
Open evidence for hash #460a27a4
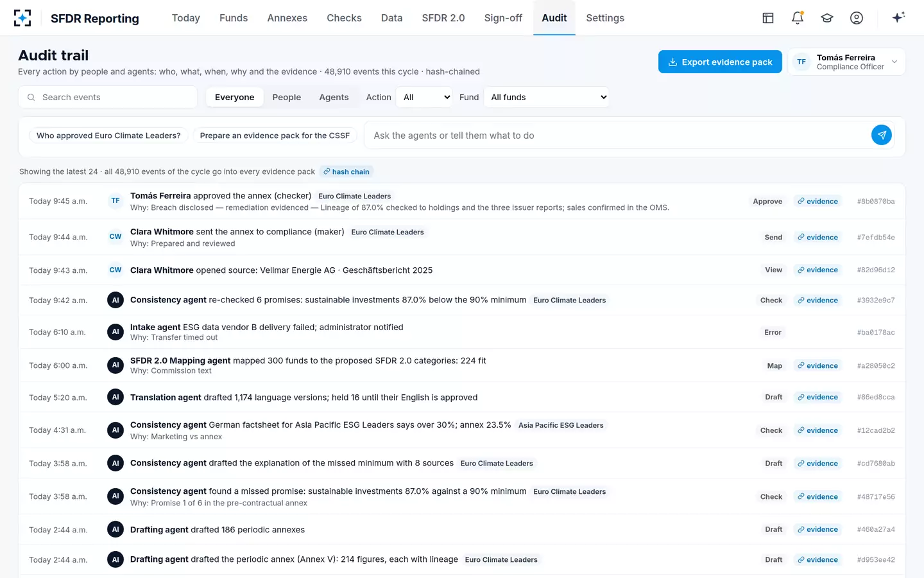point(818,530)
